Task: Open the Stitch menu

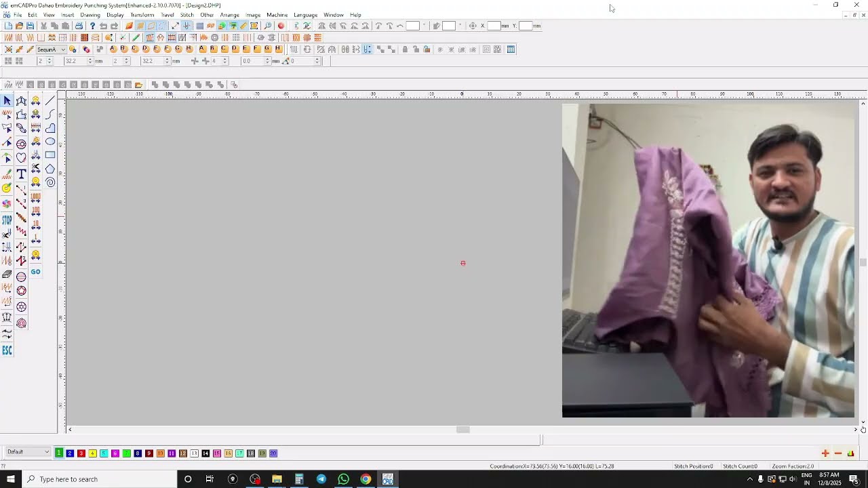Action: (x=186, y=15)
